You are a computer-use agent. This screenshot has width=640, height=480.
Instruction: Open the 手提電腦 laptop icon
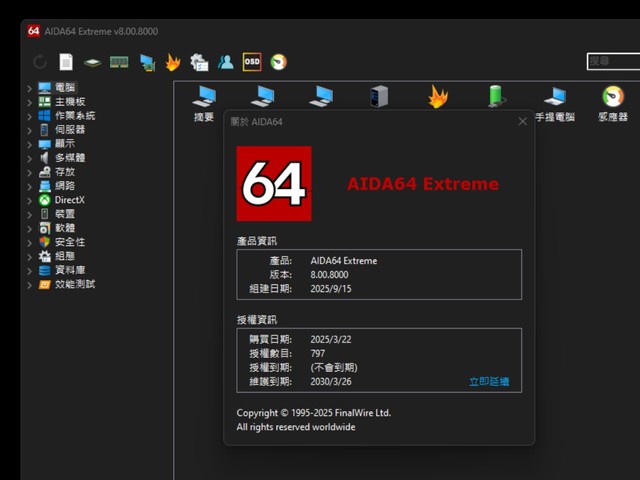tap(555, 104)
